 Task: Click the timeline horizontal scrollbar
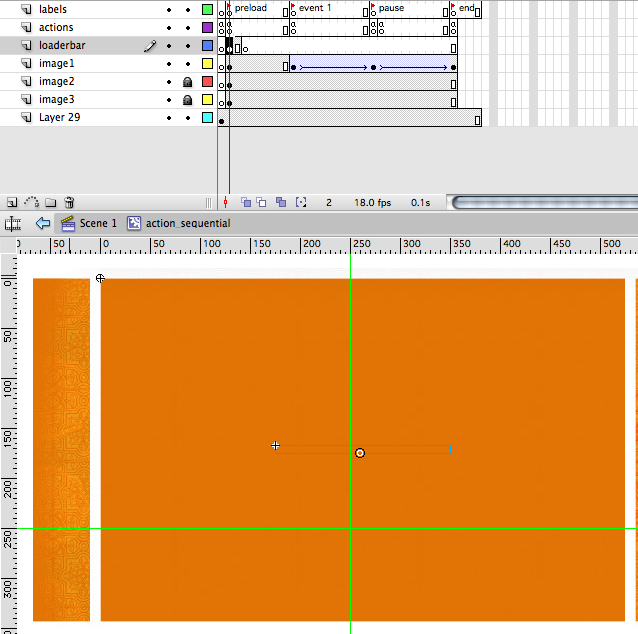pyautogui.click(x=545, y=202)
